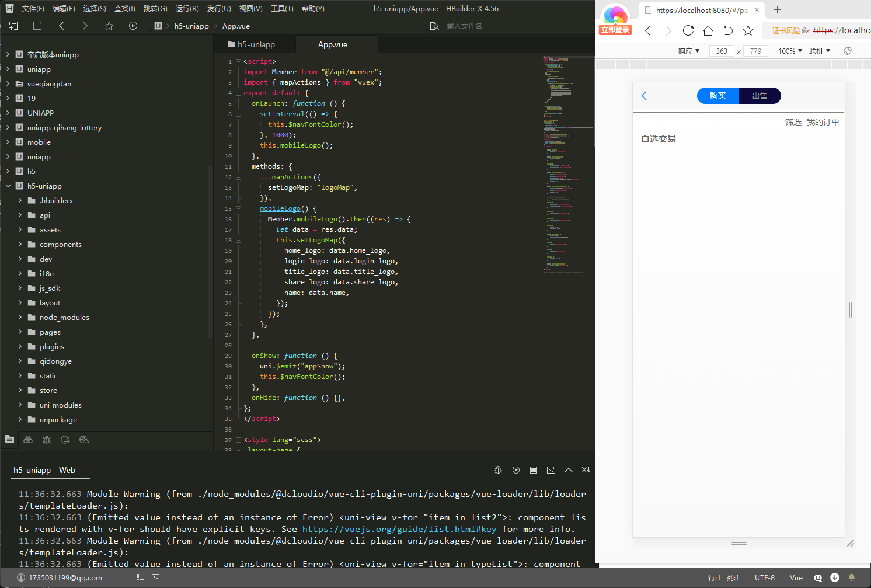
Task: Go forward using HBuilder's right arrow
Action: click(x=85, y=26)
